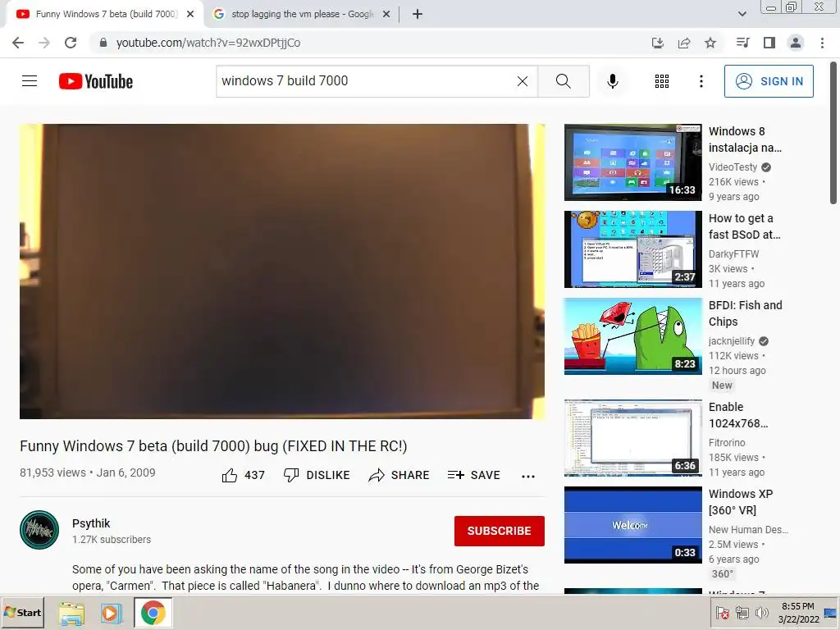The width and height of the screenshot is (840, 630).
Task: Click jacknjellify channel name
Action: (x=731, y=340)
